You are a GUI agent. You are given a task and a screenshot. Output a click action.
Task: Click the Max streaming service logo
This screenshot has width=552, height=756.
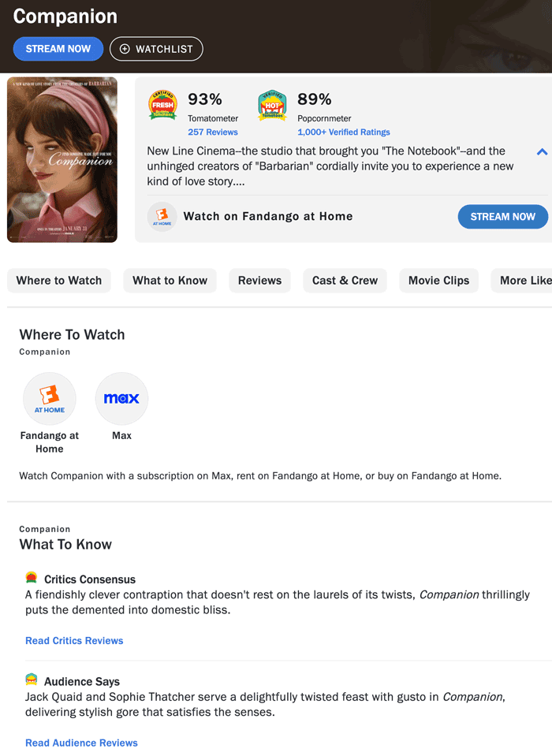click(121, 399)
